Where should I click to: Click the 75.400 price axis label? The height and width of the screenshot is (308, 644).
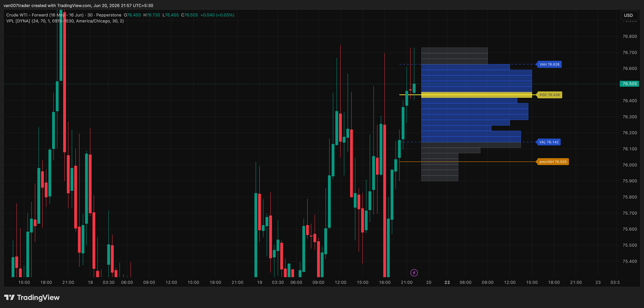(629, 261)
